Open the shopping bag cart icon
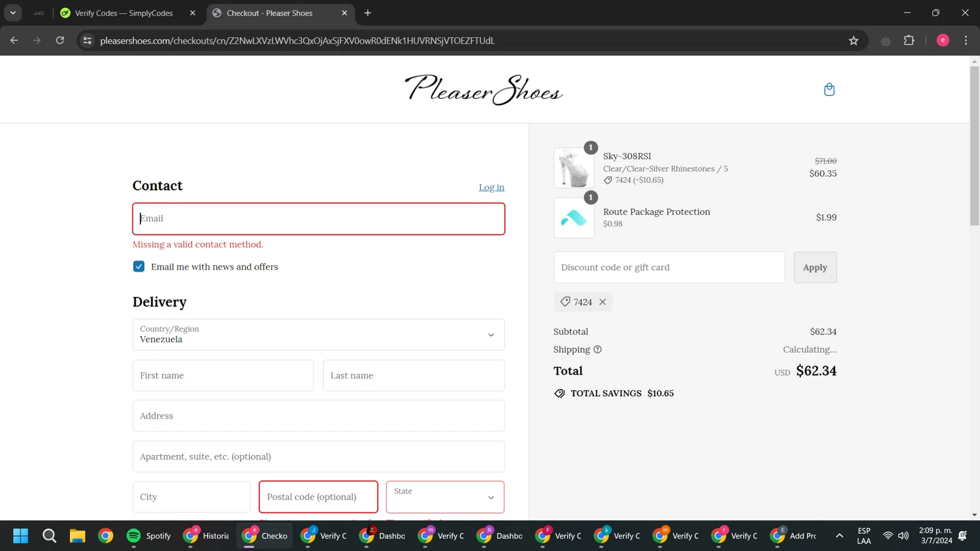This screenshot has width=980, height=551. coord(829,89)
